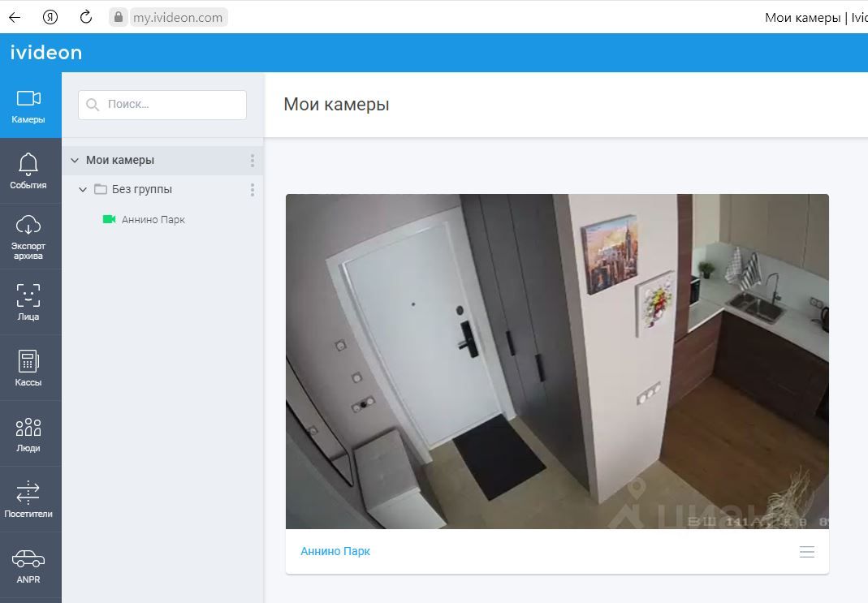This screenshot has width=868, height=603.
Task: Open the Люди people counting section
Action: (30, 433)
